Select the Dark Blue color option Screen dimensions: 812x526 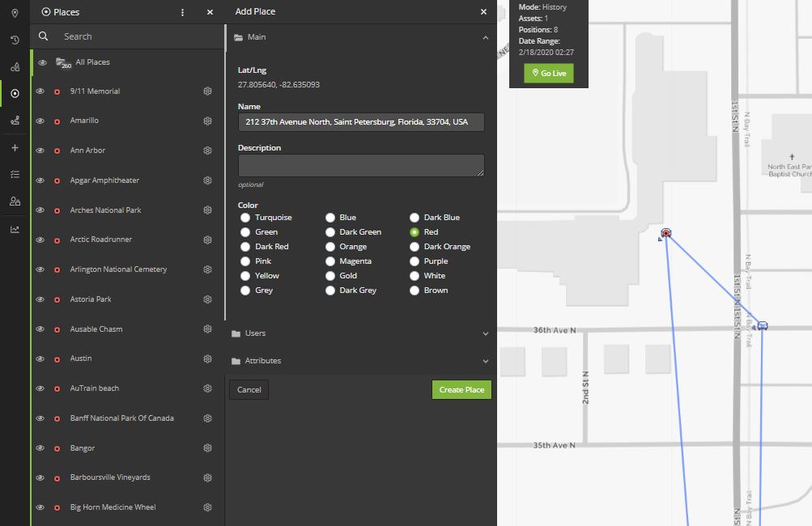[415, 218]
